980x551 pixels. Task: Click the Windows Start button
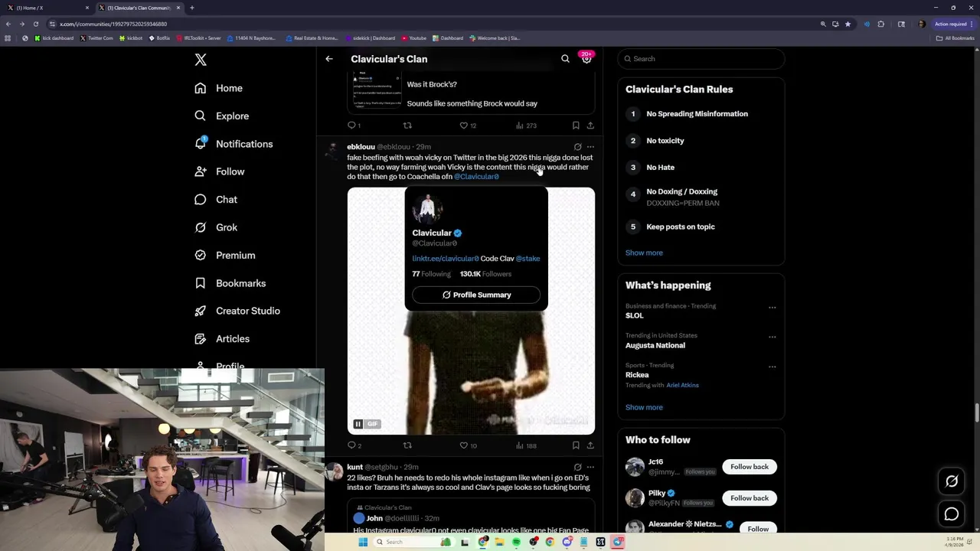pyautogui.click(x=363, y=542)
